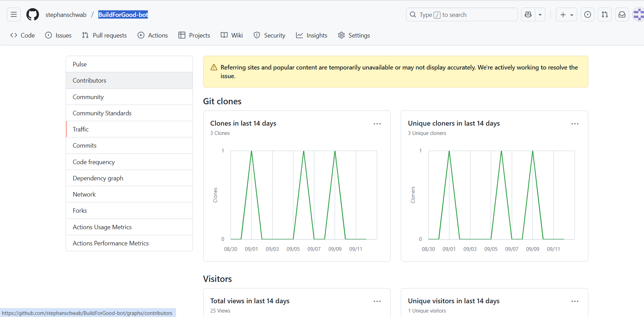Open options menu for Total views chart
Screen dimensions: 644x317
[x=377, y=301]
